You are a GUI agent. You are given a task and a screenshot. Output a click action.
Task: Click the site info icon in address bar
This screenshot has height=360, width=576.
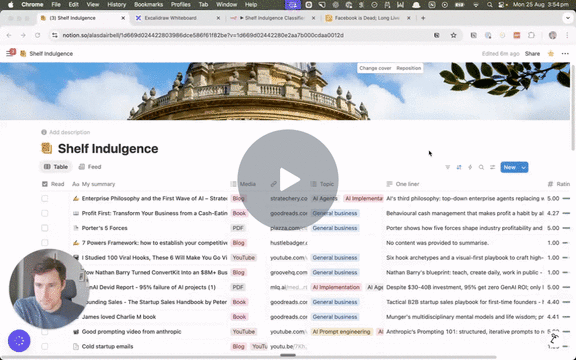(x=55, y=35)
